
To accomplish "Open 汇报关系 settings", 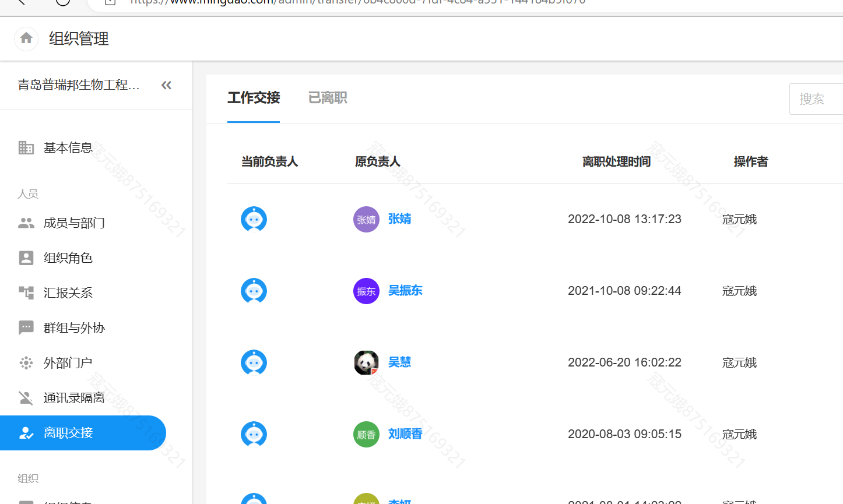I will (x=68, y=292).
